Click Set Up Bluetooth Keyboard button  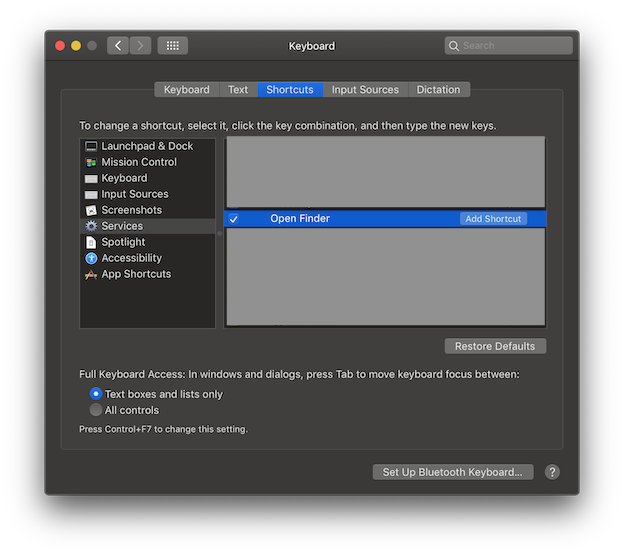click(x=453, y=472)
